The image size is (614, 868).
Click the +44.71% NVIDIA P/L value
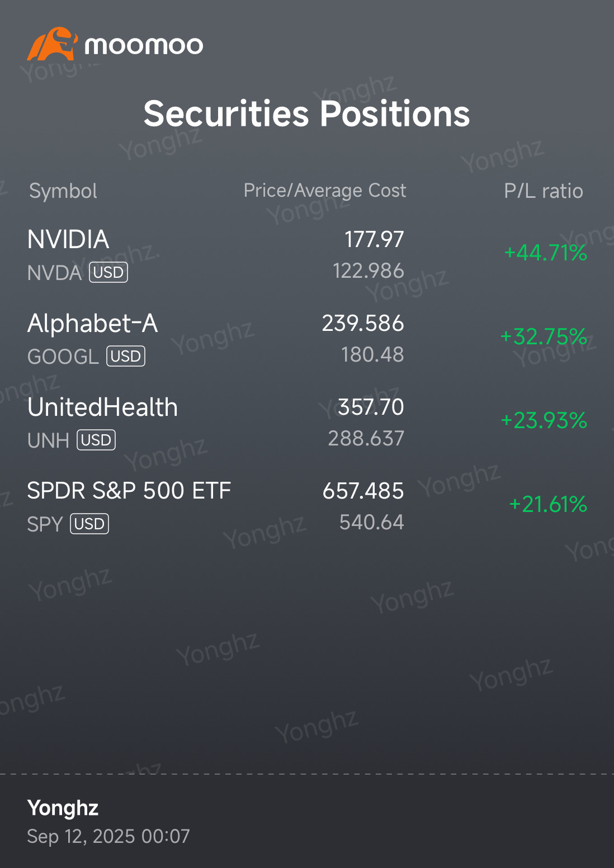click(x=546, y=253)
